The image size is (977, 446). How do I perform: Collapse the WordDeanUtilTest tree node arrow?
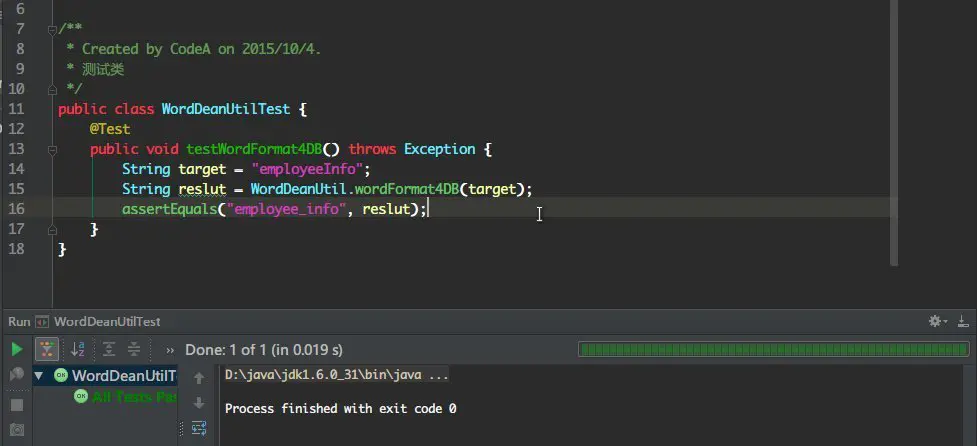pyautogui.click(x=39, y=376)
